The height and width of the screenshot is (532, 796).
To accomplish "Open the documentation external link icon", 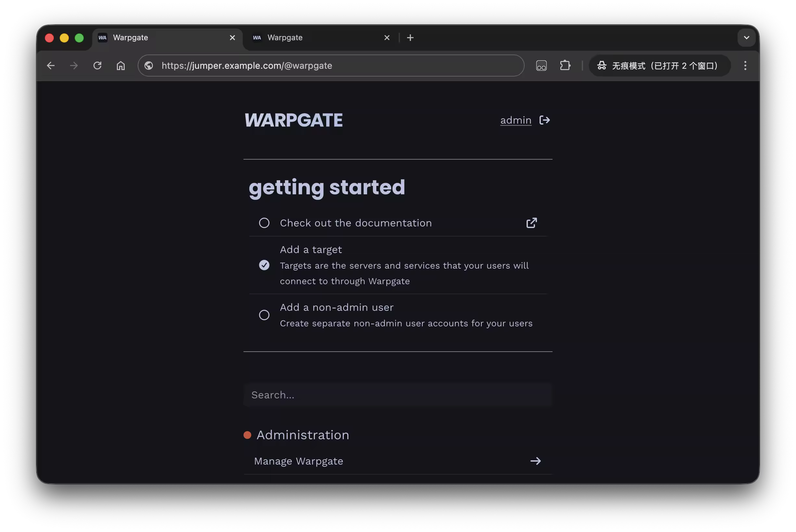I will pos(531,223).
